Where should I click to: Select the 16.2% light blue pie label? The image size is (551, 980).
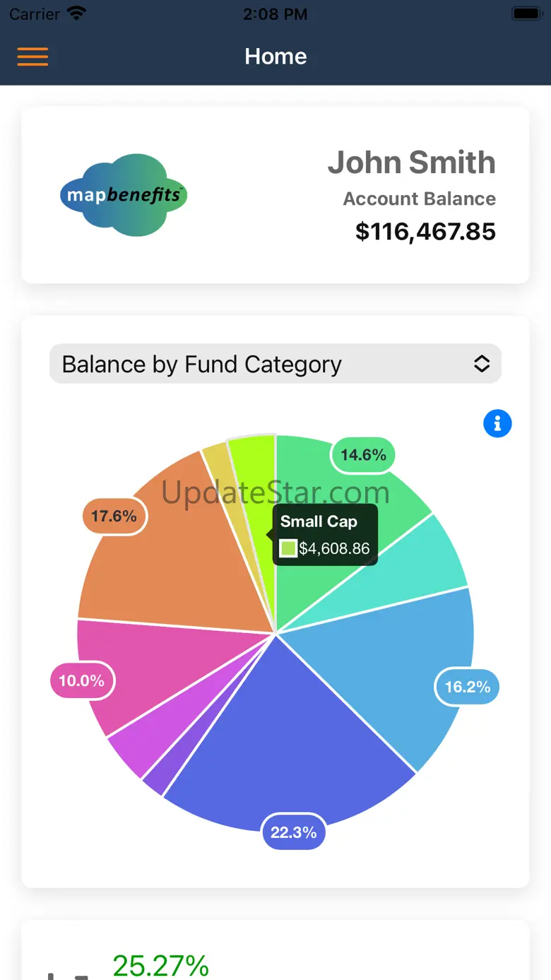[x=467, y=687]
